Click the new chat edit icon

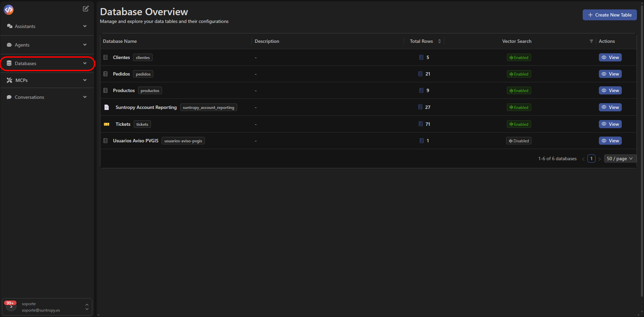(x=86, y=8)
